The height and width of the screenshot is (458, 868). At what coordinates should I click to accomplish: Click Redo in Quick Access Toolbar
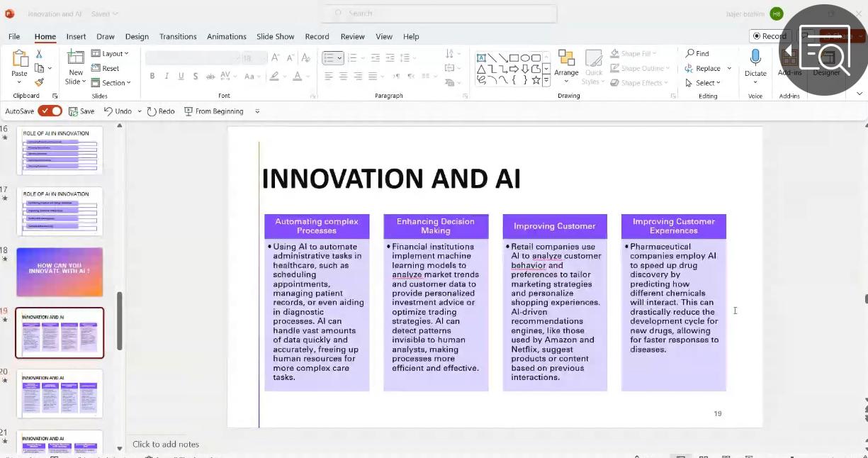coord(161,111)
